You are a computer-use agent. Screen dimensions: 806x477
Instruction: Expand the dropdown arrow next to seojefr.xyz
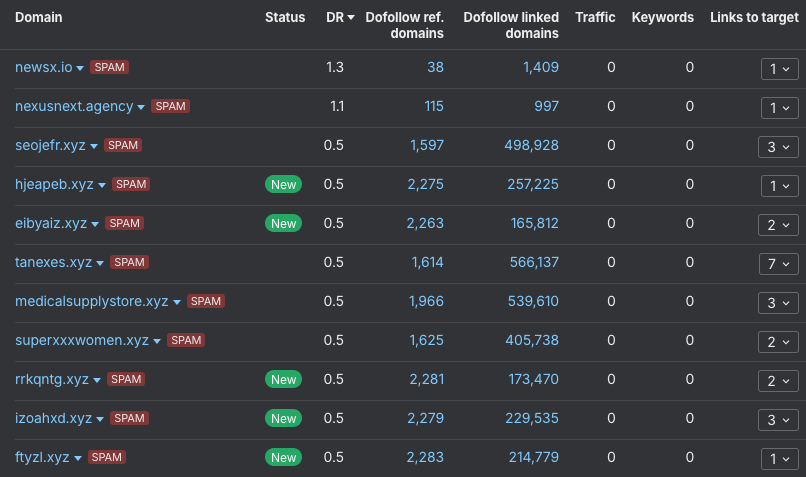pyautogui.click(x=94, y=146)
